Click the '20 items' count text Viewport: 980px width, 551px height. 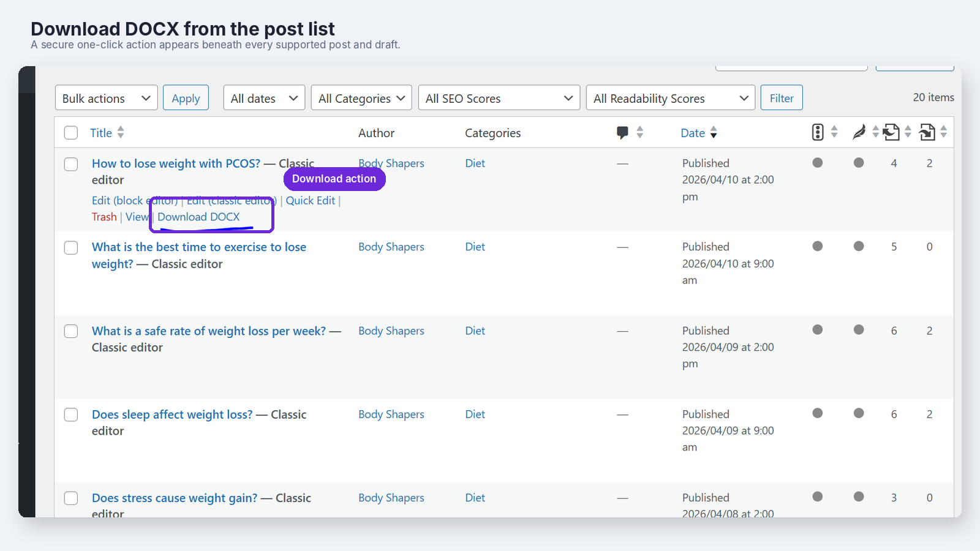click(x=933, y=97)
